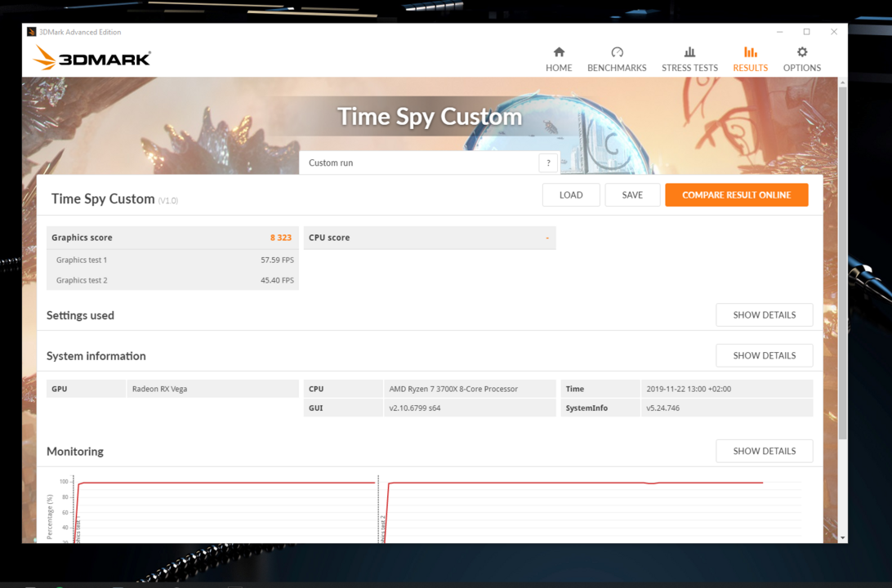The image size is (892, 588).
Task: Click the Custom run description field
Action: 419,163
